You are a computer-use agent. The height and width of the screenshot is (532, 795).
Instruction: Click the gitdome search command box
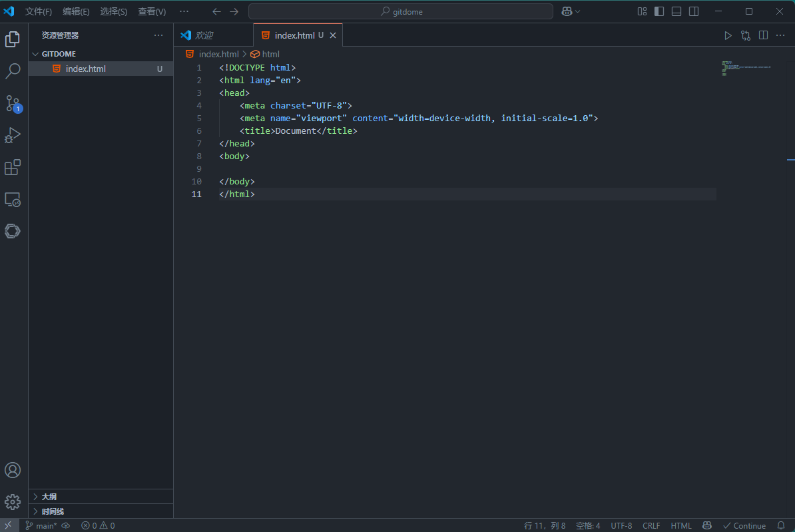[401, 11]
